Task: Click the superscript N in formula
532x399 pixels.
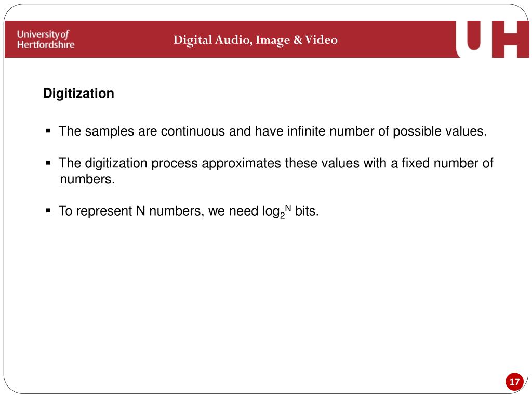Action: [x=288, y=208]
